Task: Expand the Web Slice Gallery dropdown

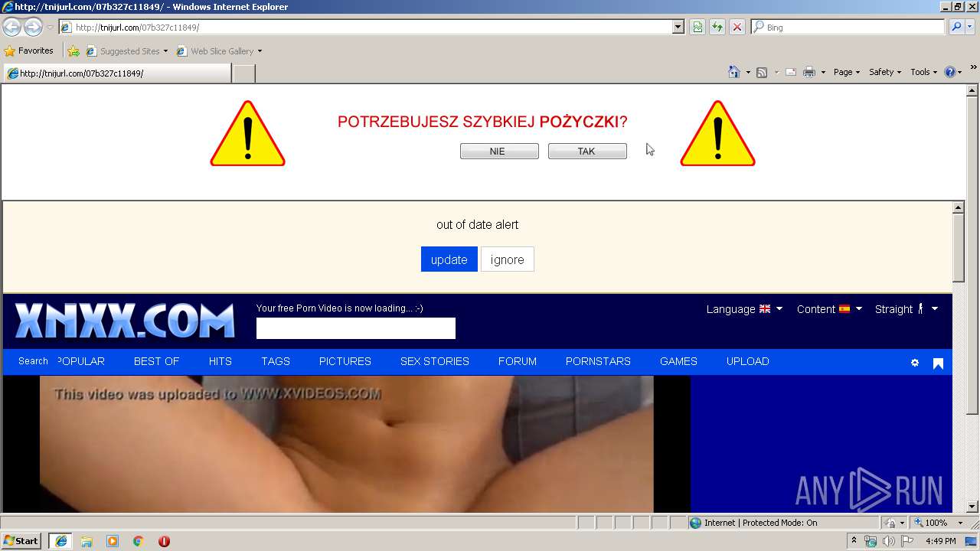Action: 260,51
